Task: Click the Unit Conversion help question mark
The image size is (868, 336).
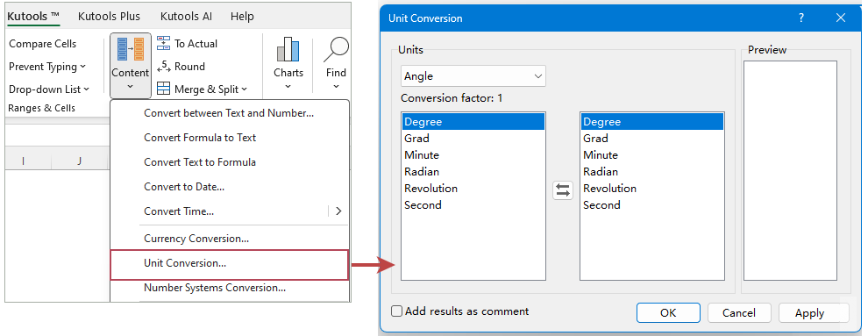Action: point(801,18)
